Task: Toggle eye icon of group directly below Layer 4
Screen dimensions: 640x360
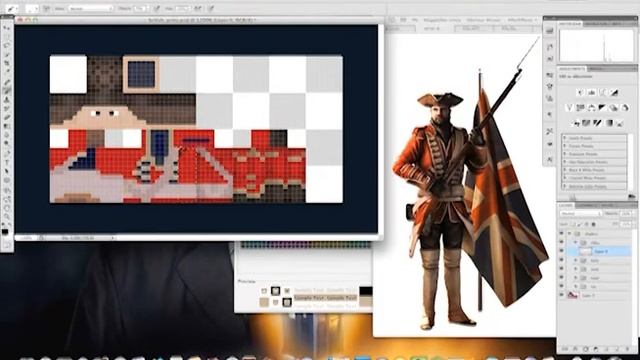Action: [x=562, y=260]
